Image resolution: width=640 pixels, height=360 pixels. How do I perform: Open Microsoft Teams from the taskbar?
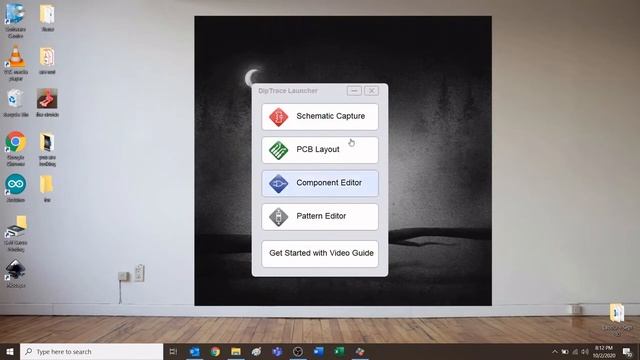click(277, 351)
